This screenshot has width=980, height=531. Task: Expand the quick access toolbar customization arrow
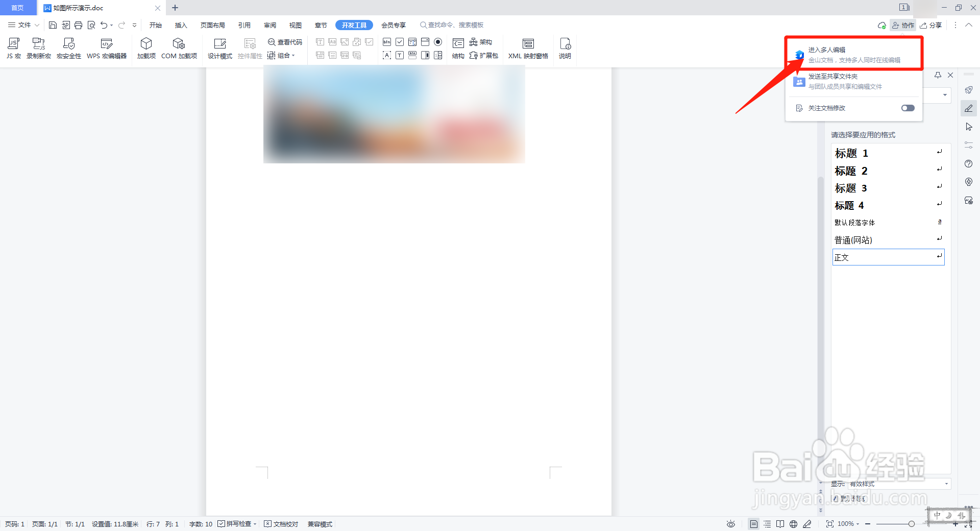[134, 25]
